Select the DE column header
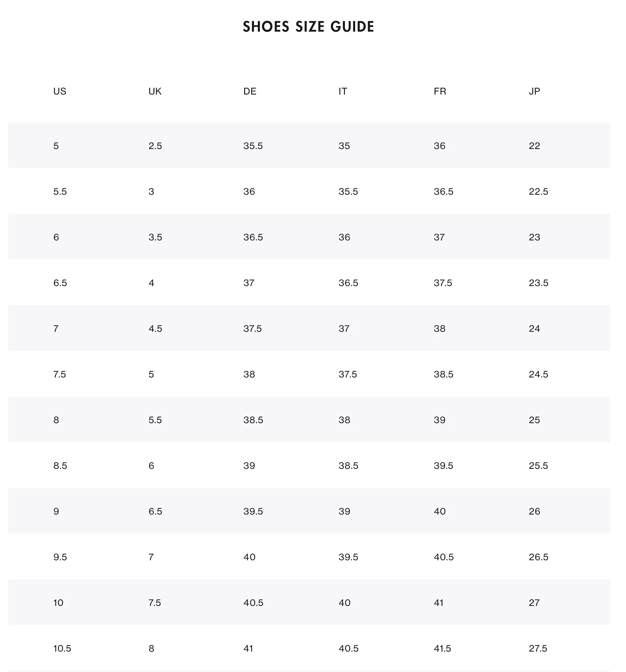The image size is (626, 672). pos(250,91)
